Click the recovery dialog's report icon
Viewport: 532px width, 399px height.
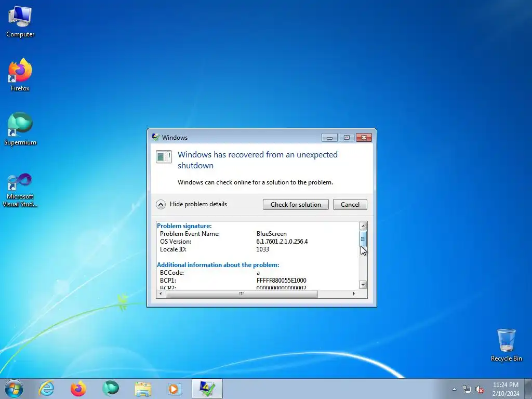(164, 157)
